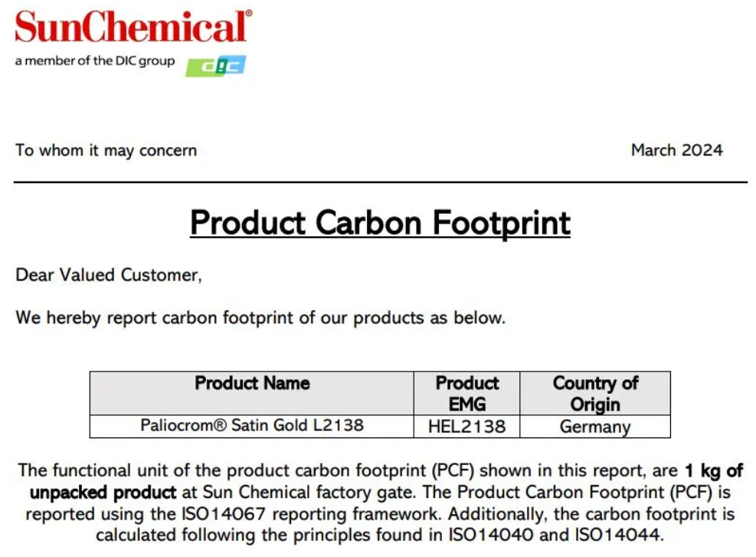Select the Paliocrom Satin Gold L2138 cell

click(252, 426)
